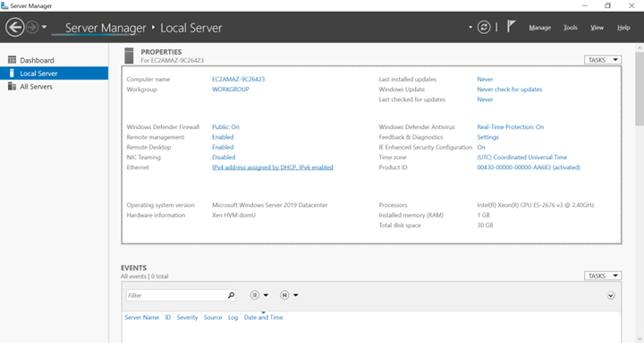This screenshot has width=644, height=343.
Task: Open the Tools menu
Action: pos(570,28)
